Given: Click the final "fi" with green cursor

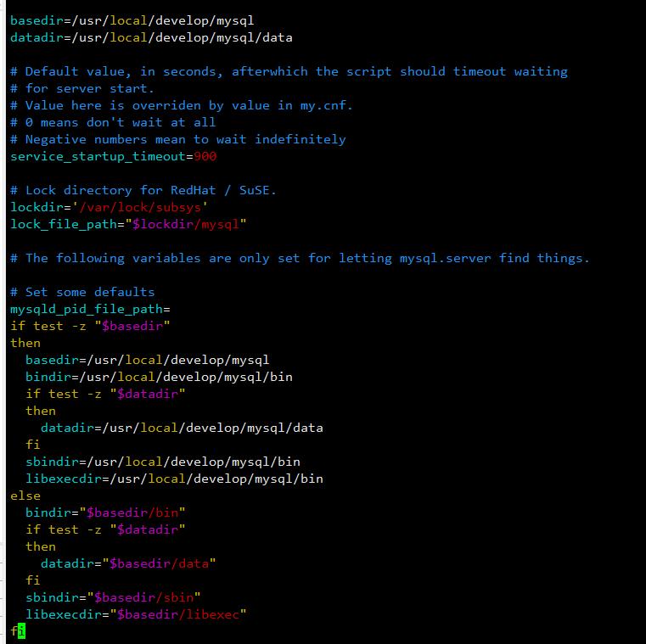Looking at the screenshot, I should tap(18, 631).
